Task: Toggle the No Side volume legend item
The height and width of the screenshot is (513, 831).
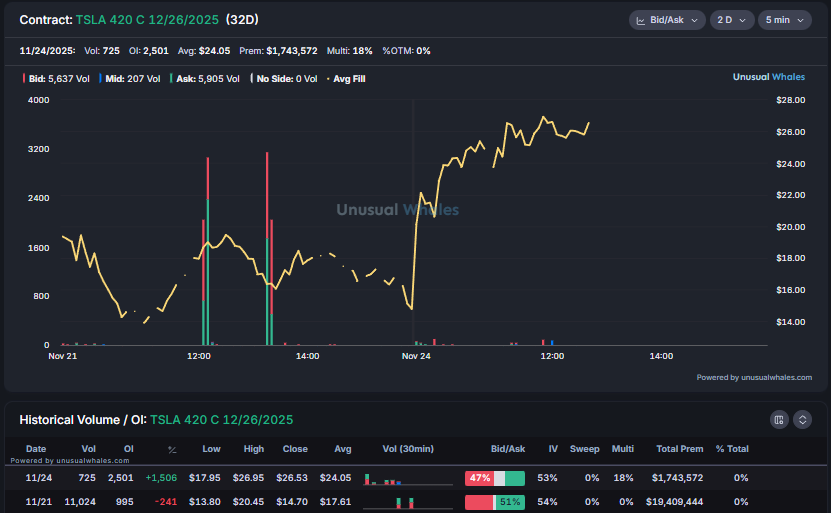Action: tap(284, 79)
